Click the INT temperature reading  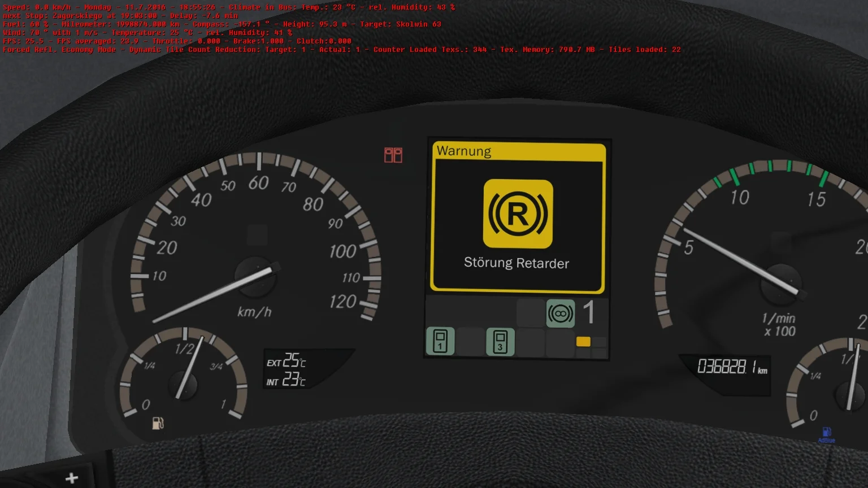287,381
